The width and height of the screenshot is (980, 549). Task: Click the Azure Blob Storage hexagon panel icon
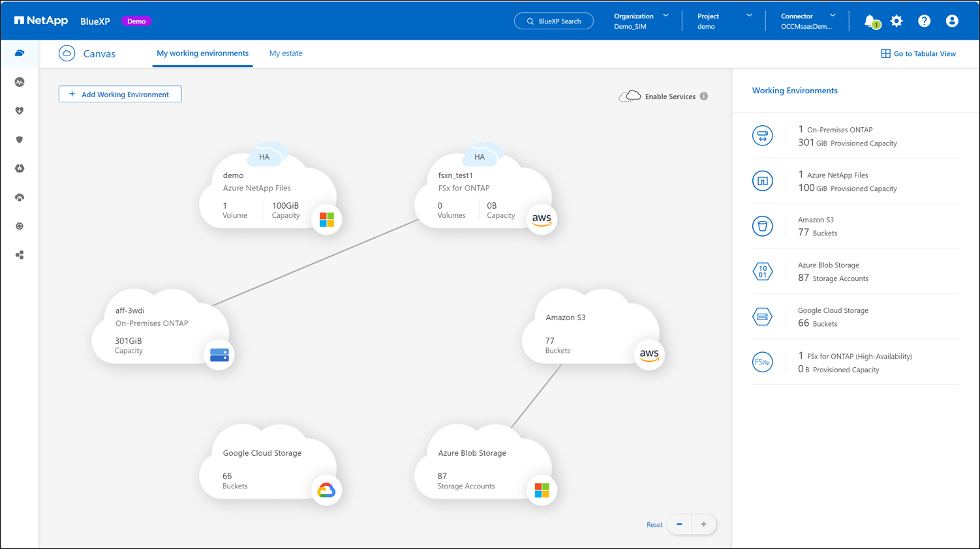pyautogui.click(x=762, y=271)
